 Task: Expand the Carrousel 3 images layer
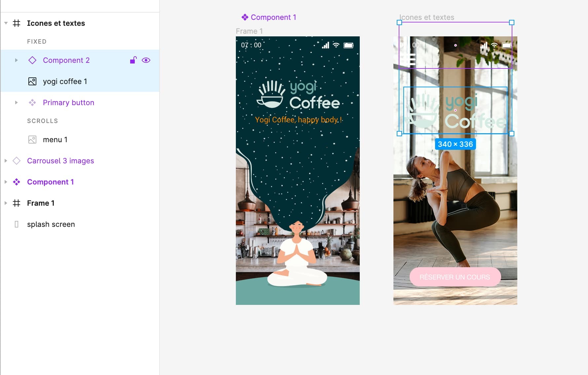pyautogui.click(x=6, y=161)
